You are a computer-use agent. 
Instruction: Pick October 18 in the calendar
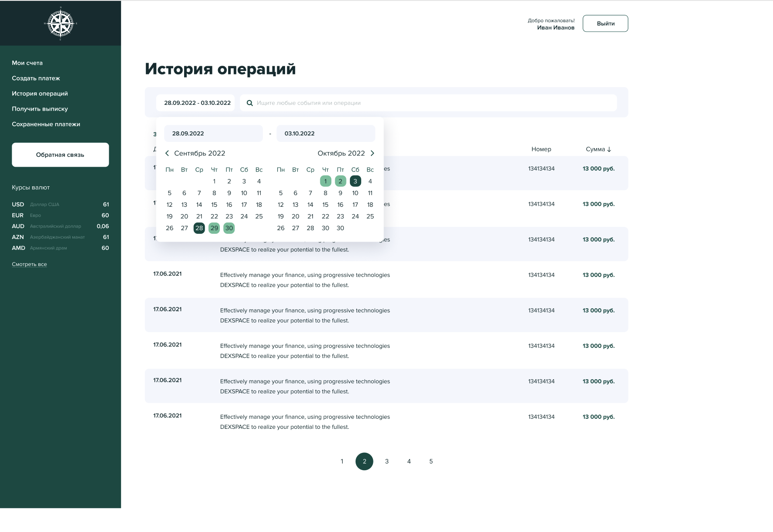coord(370,205)
